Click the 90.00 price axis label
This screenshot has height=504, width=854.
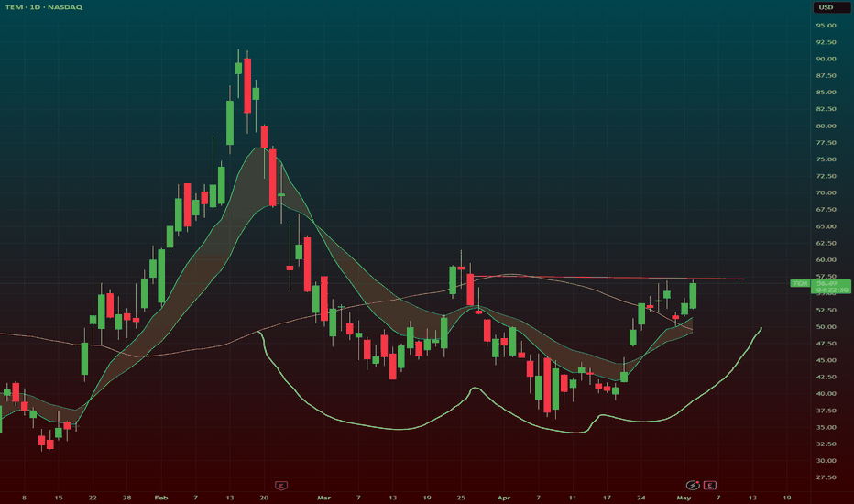coord(826,59)
